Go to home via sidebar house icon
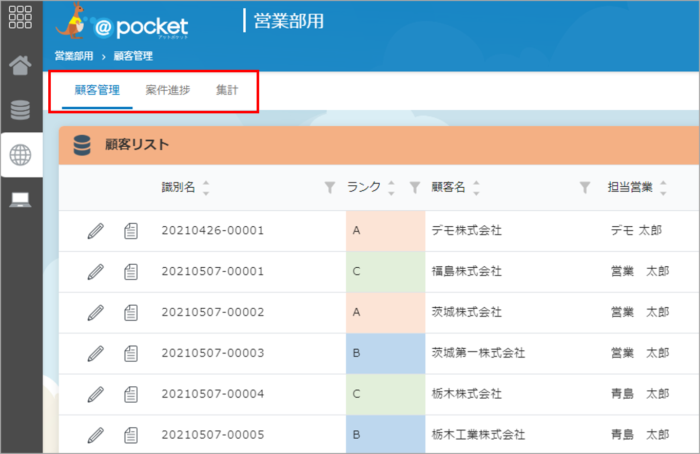The width and height of the screenshot is (700, 454). pos(20,65)
